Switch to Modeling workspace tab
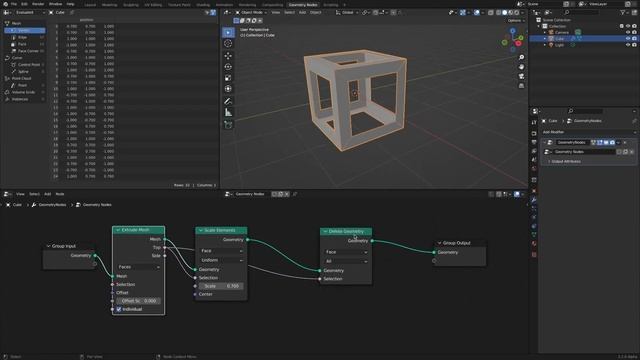 click(109, 5)
